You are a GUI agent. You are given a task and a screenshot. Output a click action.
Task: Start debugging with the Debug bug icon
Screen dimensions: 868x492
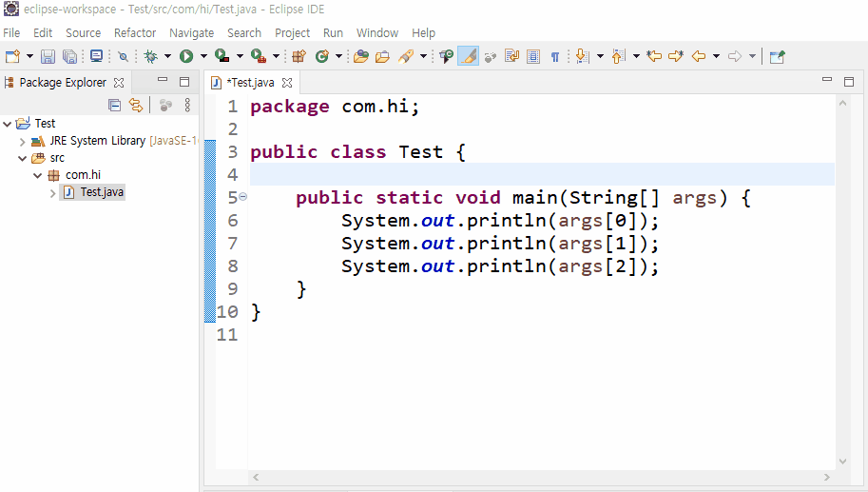pos(150,56)
